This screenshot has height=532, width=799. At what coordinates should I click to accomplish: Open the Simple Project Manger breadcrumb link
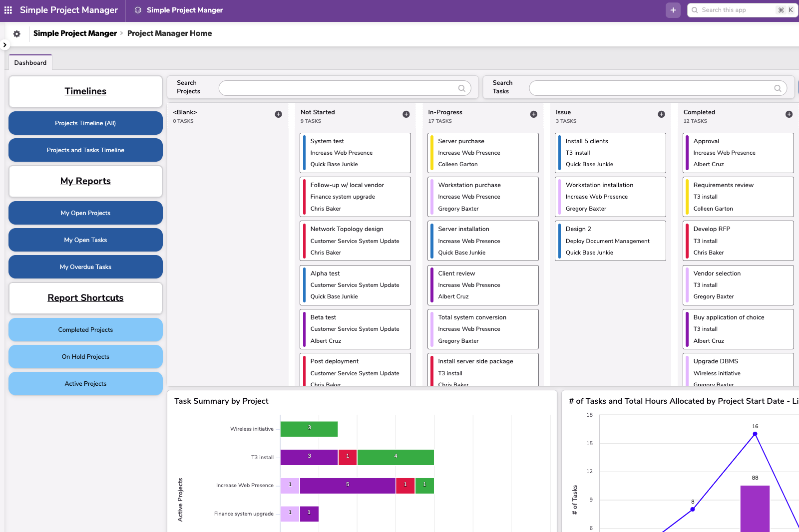[x=75, y=33]
